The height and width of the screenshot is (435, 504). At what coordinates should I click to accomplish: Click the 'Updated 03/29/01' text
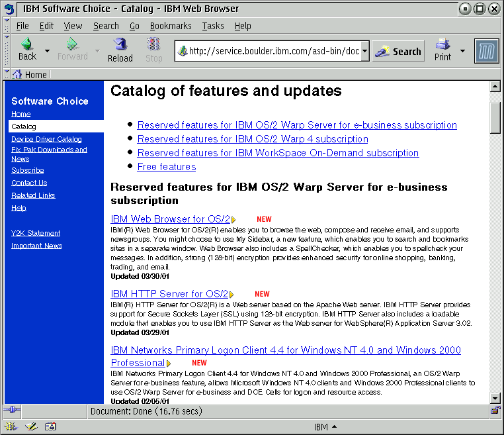[x=140, y=332]
